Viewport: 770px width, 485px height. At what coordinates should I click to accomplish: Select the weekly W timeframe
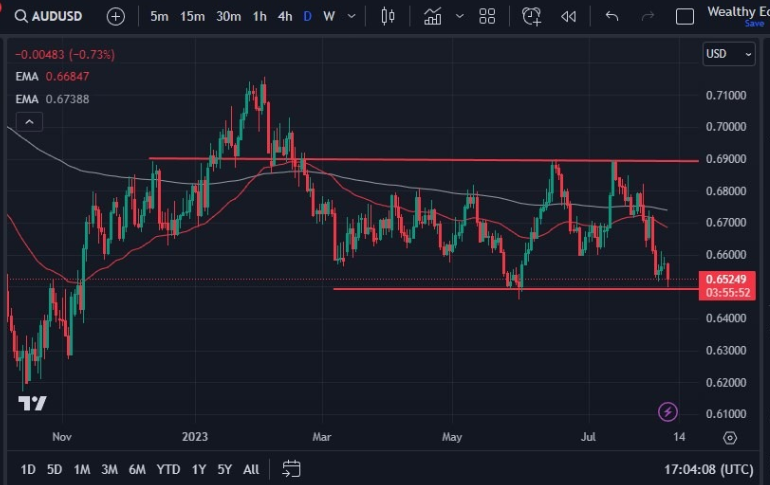tap(328, 16)
